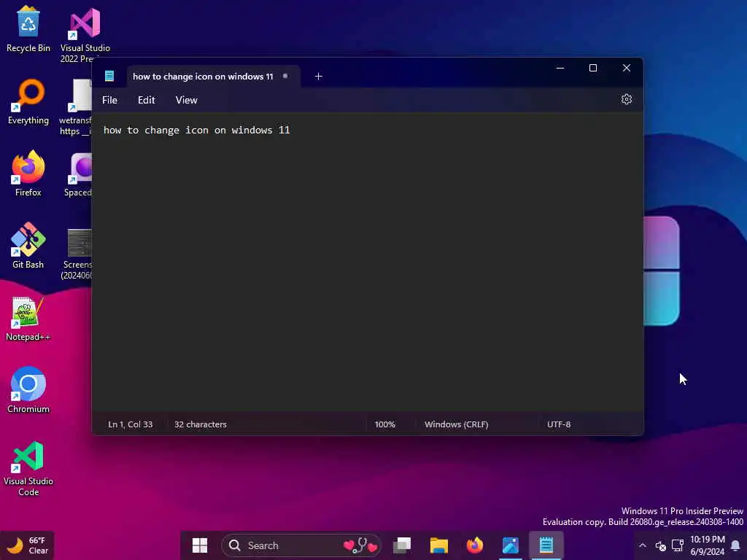Click search highlight hearts icon in Search box
Image resolution: width=747 pixels, height=560 pixels.
coord(360,545)
